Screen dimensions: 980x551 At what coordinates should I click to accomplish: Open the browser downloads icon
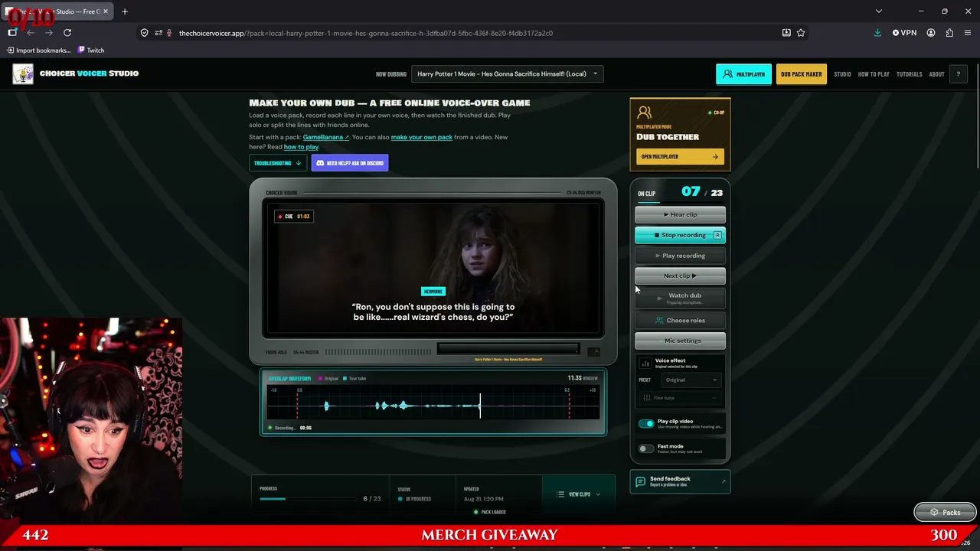coord(877,33)
